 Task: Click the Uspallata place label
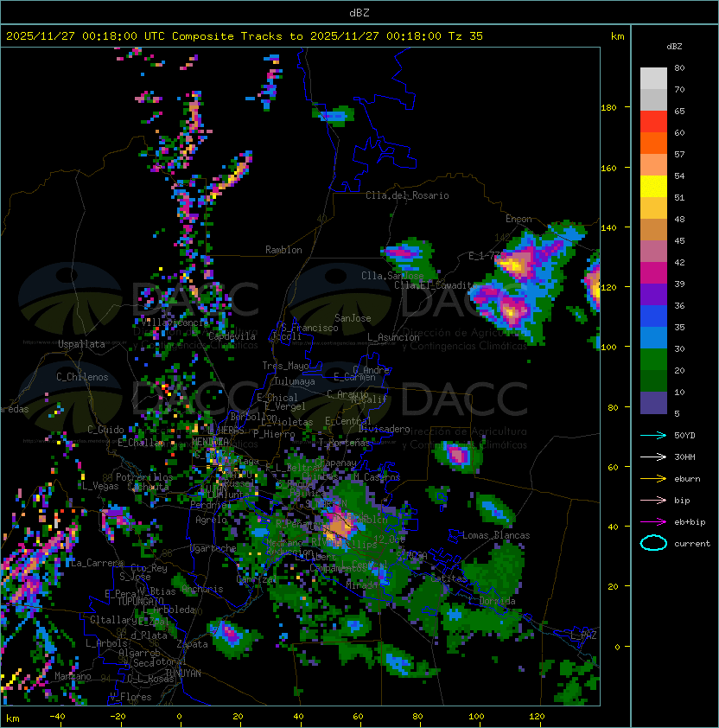click(x=81, y=344)
